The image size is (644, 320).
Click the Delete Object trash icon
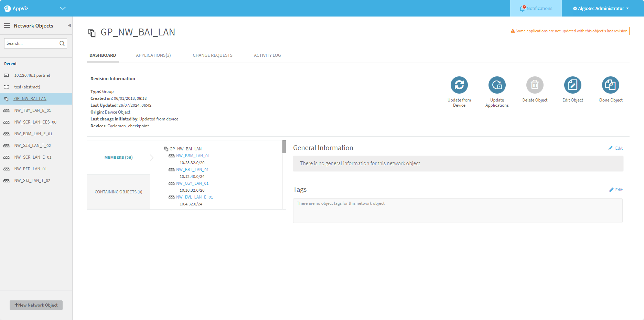coord(535,85)
